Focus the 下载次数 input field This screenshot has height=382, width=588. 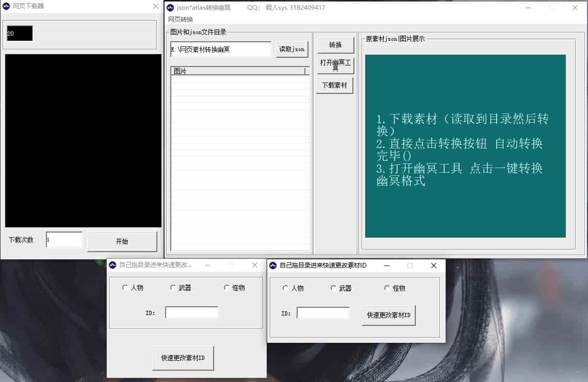[64, 240]
